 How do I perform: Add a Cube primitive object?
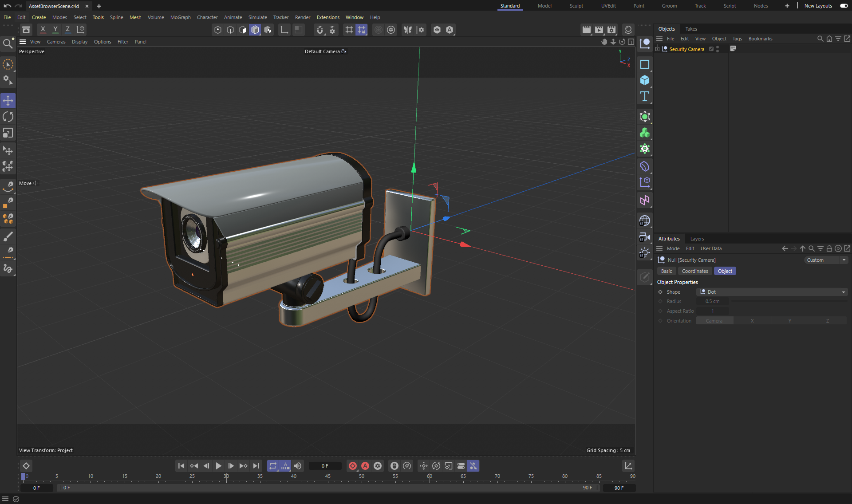click(x=645, y=80)
